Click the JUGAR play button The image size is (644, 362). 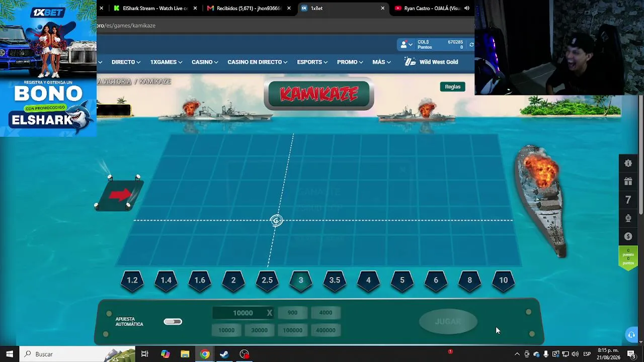pyautogui.click(x=448, y=322)
